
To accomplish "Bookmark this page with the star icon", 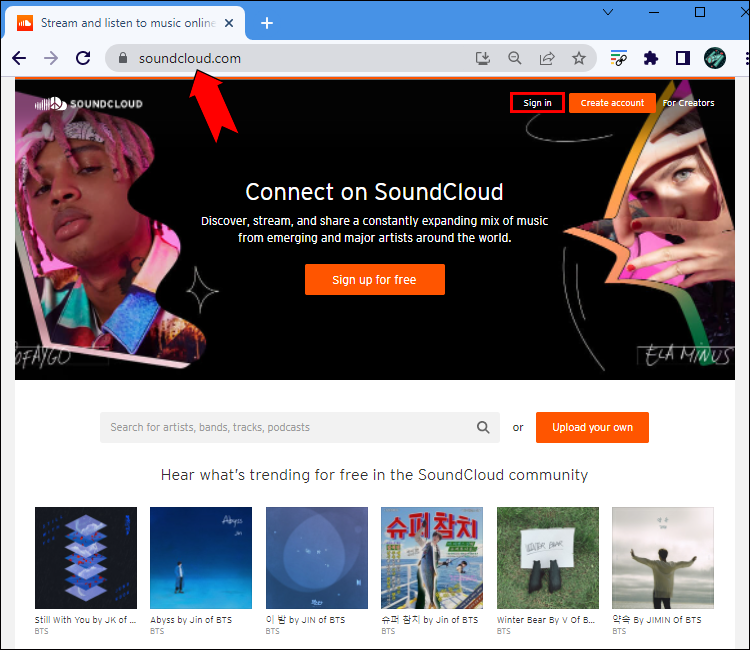I will pyautogui.click(x=579, y=58).
